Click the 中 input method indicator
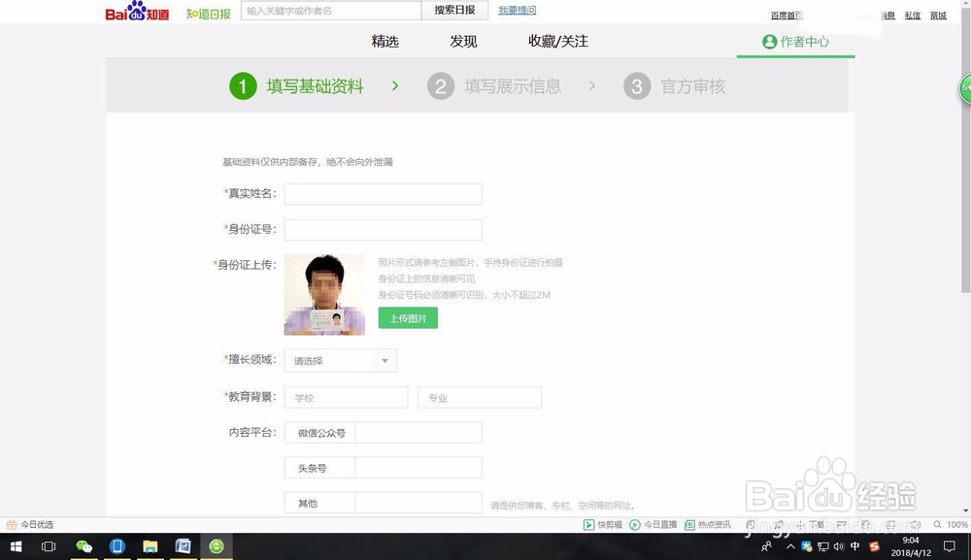This screenshot has height=560, width=971. pos(855,545)
